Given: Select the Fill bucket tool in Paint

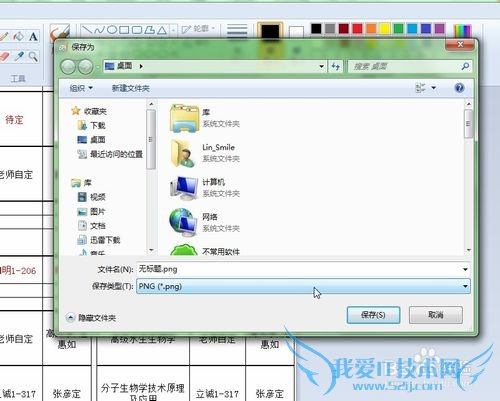Looking at the screenshot, I should click(19, 36).
